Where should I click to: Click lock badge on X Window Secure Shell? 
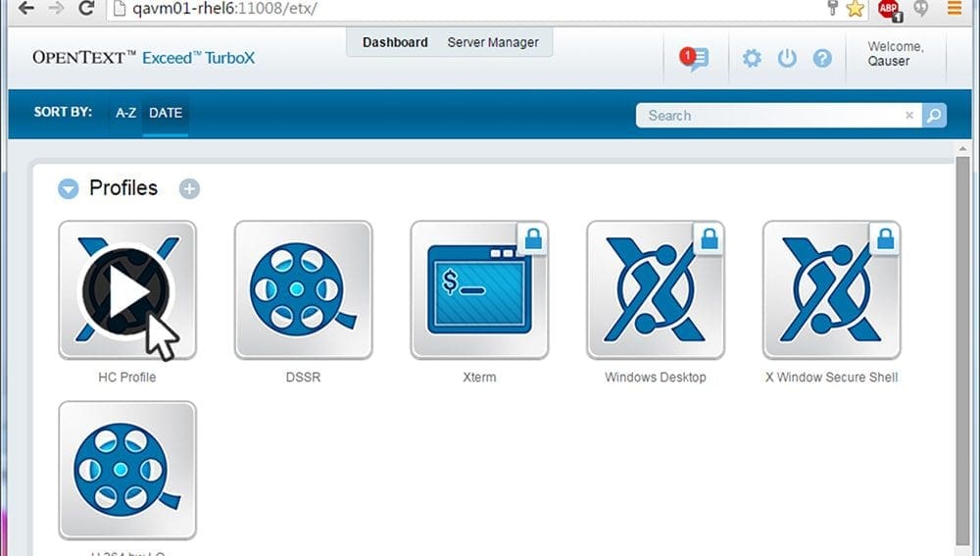point(886,239)
